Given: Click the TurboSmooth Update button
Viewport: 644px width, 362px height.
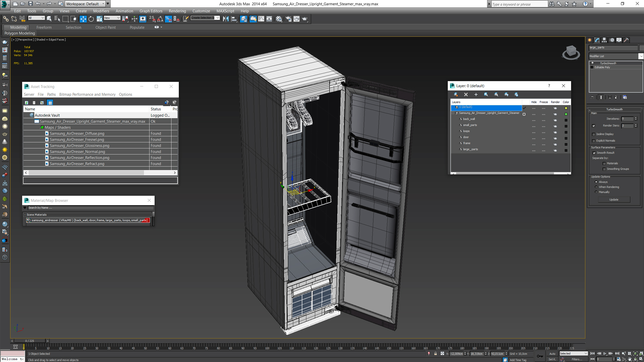Looking at the screenshot, I should (614, 200).
